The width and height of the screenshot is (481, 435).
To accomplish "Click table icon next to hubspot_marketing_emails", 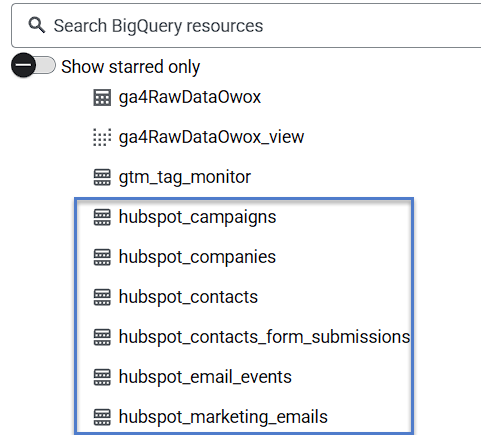I will click(x=102, y=417).
